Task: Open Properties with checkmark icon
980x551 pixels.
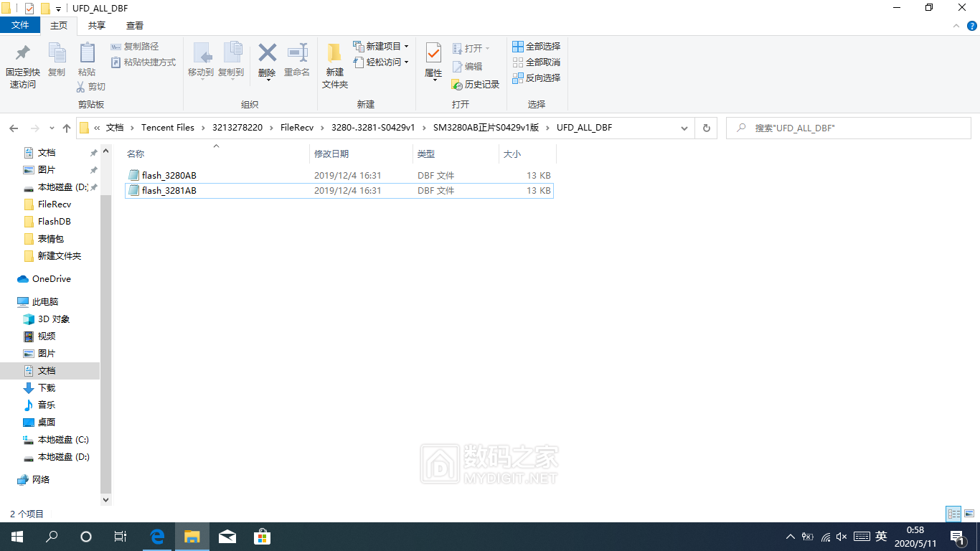Action: (x=433, y=62)
